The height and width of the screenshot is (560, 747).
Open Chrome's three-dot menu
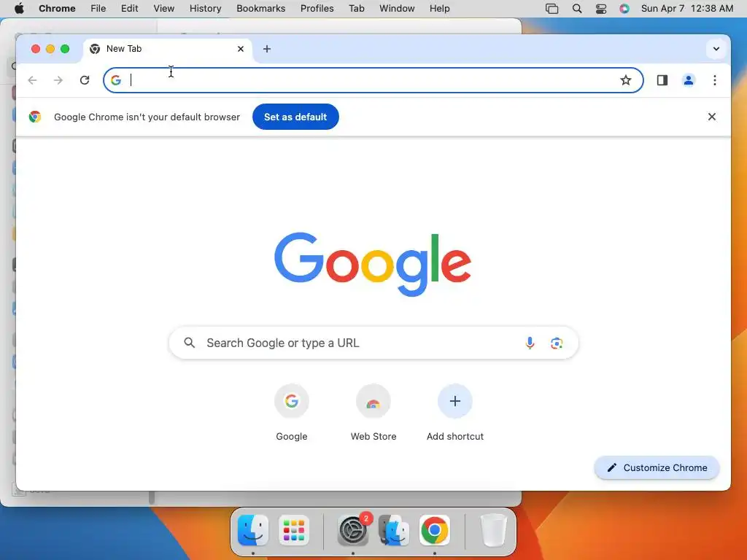715,80
